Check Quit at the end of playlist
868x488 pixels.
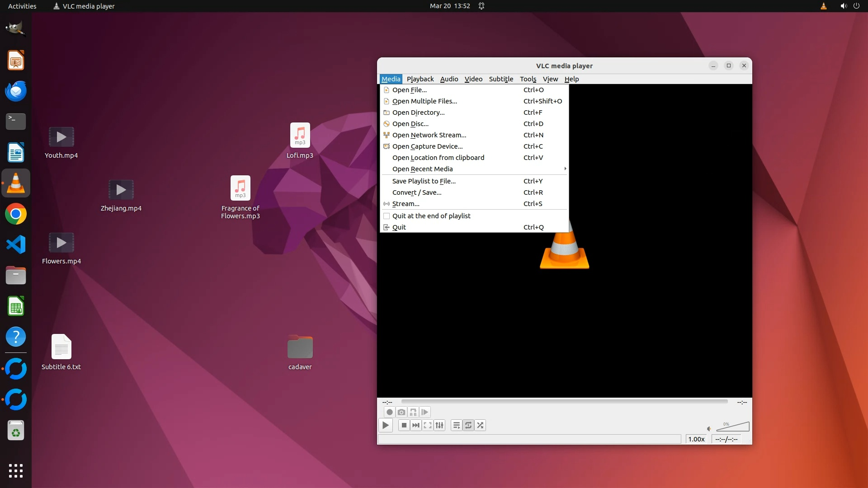pyautogui.click(x=431, y=216)
